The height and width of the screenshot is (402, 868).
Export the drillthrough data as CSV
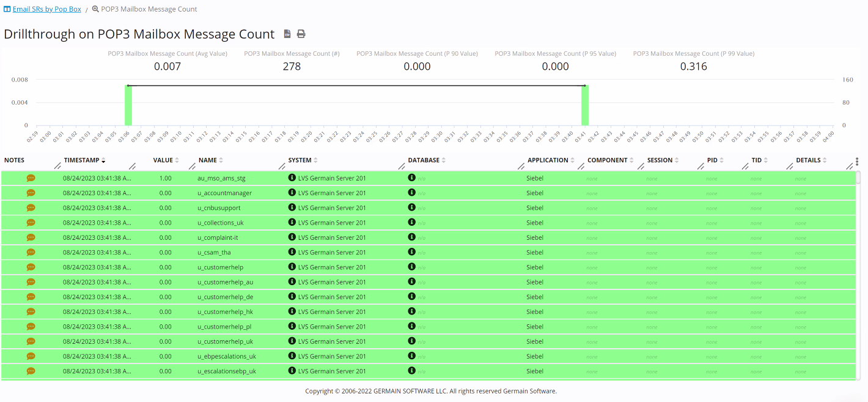point(287,34)
